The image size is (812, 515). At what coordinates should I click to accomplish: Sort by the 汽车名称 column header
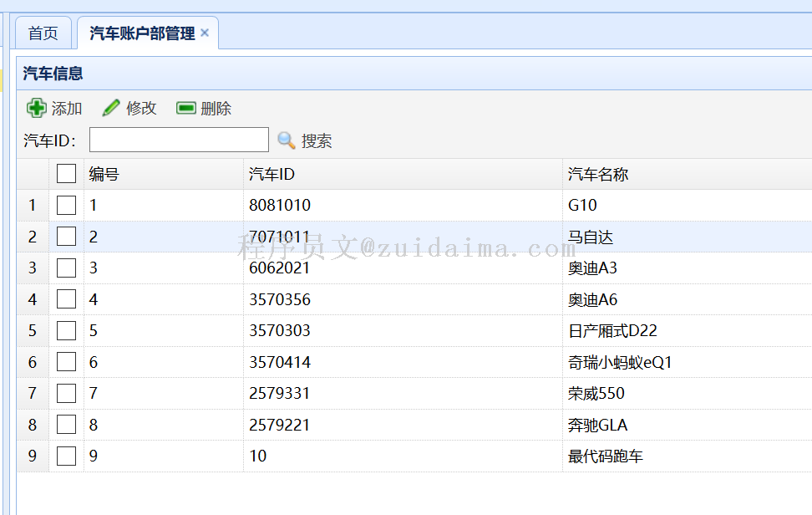(x=688, y=174)
